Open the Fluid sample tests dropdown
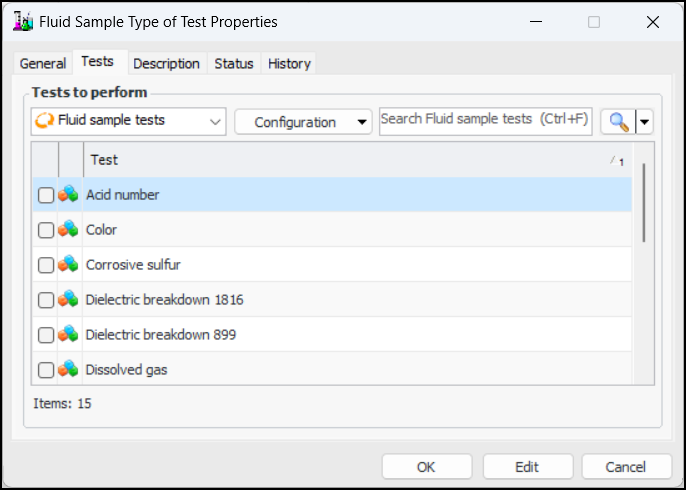The width and height of the screenshot is (686, 490). [129, 121]
